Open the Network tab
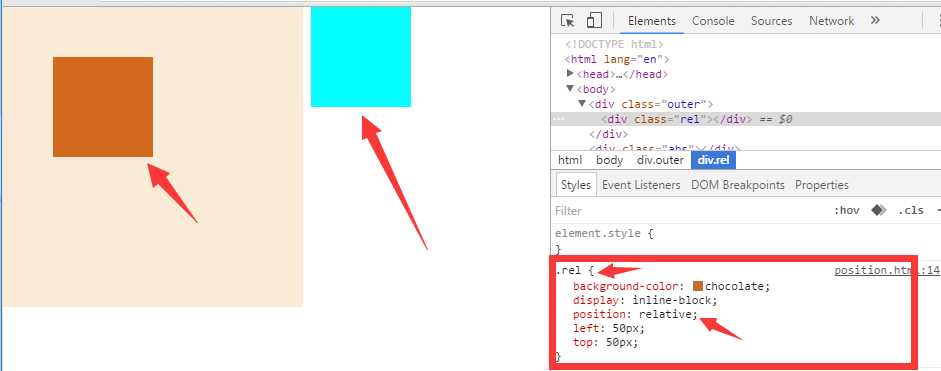This screenshot has height=371, width=941. click(x=831, y=20)
